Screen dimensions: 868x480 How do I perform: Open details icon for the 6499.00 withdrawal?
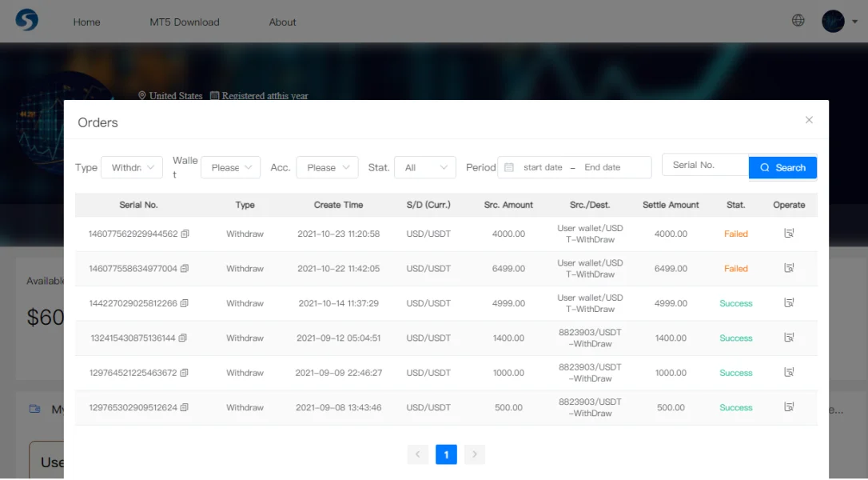[789, 269]
